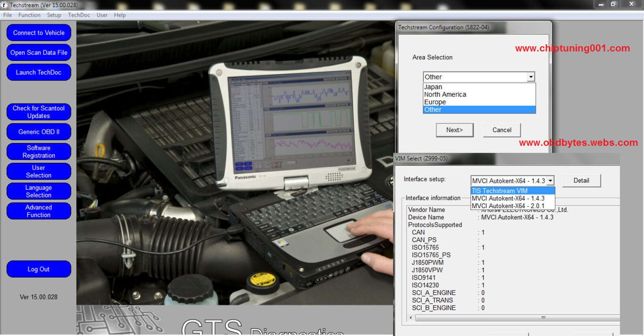This screenshot has height=336, width=644.
Task: Click the J1850PWM protocol row
Action: pyautogui.click(x=448, y=263)
